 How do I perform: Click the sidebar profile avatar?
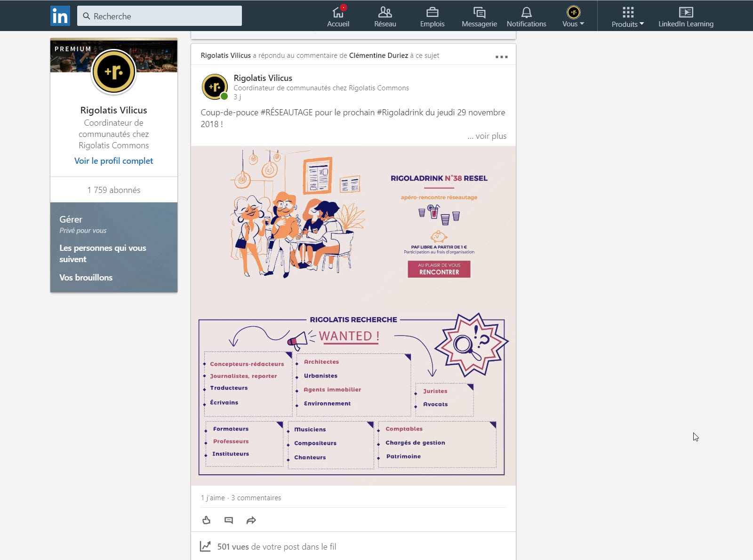[114, 72]
